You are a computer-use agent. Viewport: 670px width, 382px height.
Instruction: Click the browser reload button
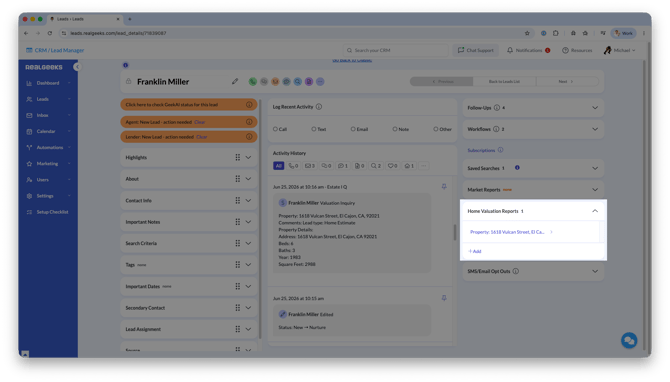tap(50, 33)
